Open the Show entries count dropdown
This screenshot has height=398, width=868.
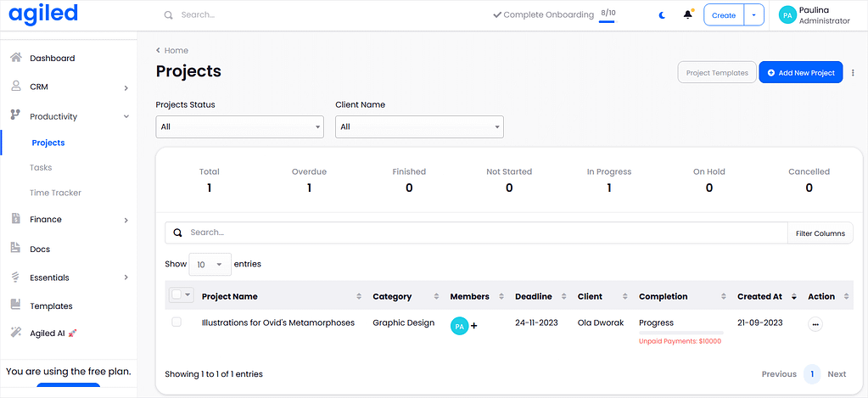[210, 265]
